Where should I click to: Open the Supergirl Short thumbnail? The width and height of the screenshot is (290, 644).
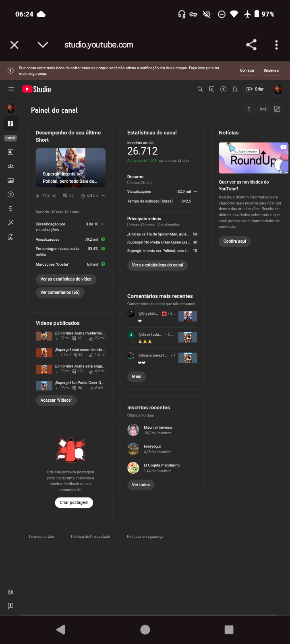tap(70, 167)
